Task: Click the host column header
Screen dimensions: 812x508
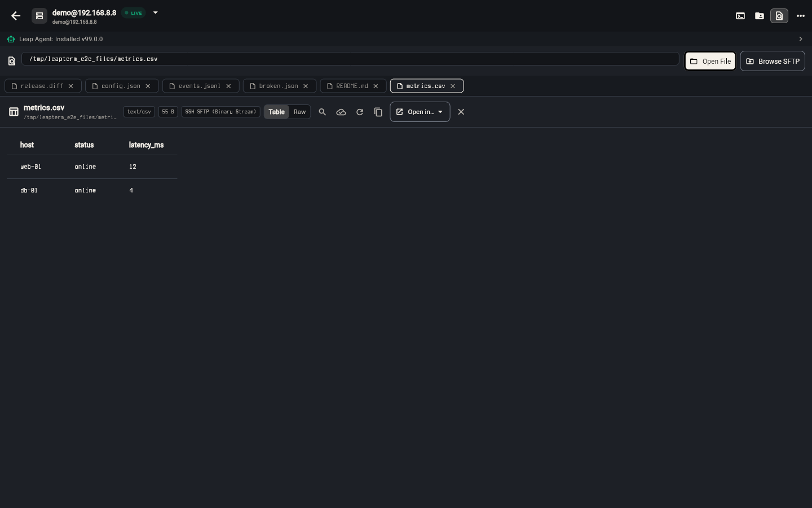Action: click(x=27, y=145)
